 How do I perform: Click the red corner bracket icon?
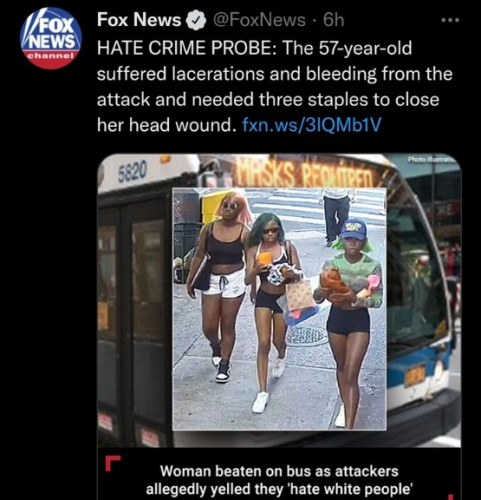[112, 464]
